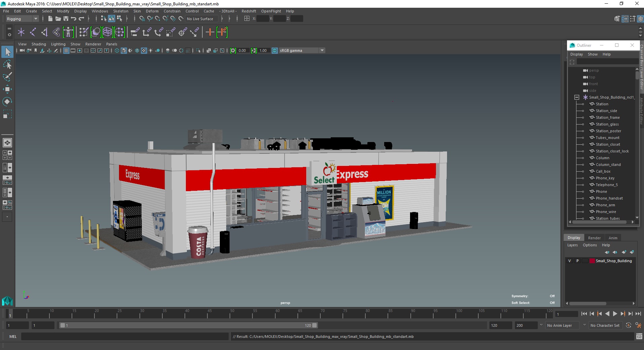Undo the last action with Undo icon
Viewport: 644px width, 350px height.
[74, 19]
